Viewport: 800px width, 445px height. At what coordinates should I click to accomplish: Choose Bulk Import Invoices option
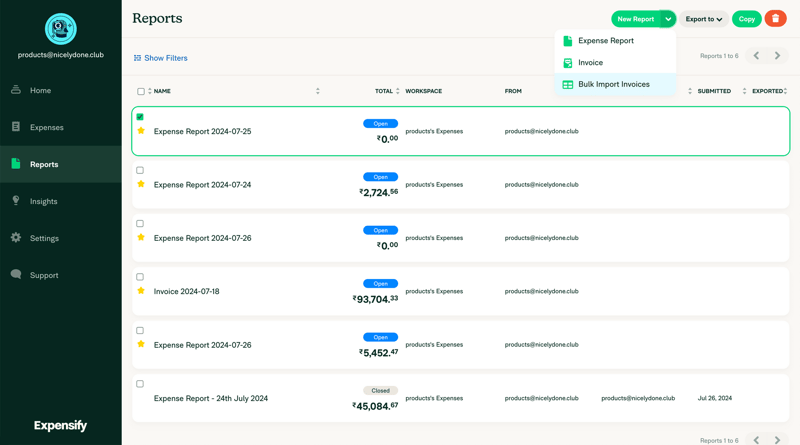615,85
